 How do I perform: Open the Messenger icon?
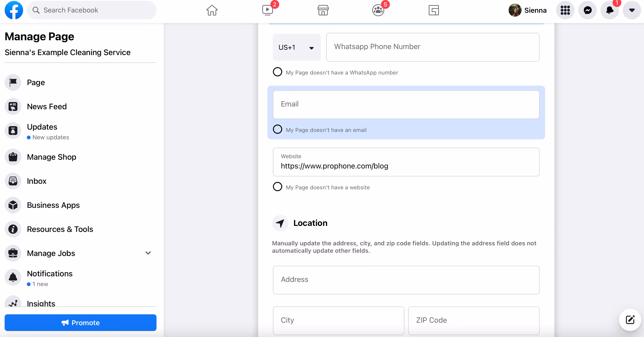pyautogui.click(x=588, y=10)
